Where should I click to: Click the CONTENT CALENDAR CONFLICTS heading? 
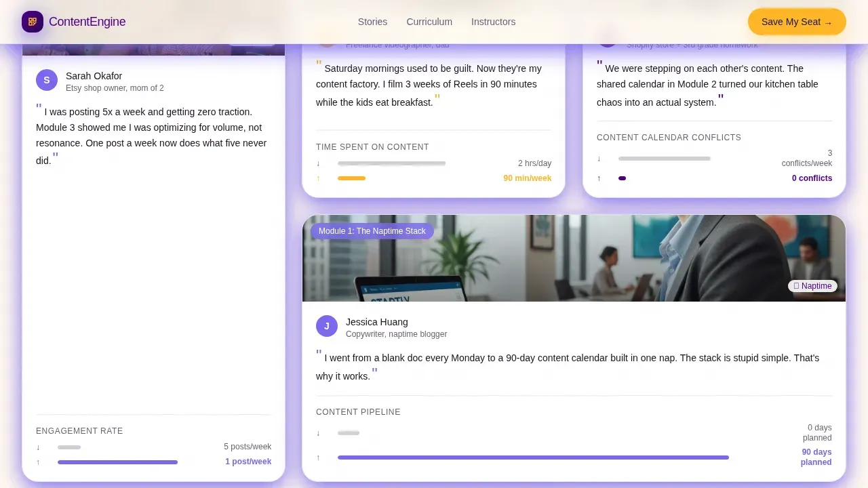click(669, 138)
